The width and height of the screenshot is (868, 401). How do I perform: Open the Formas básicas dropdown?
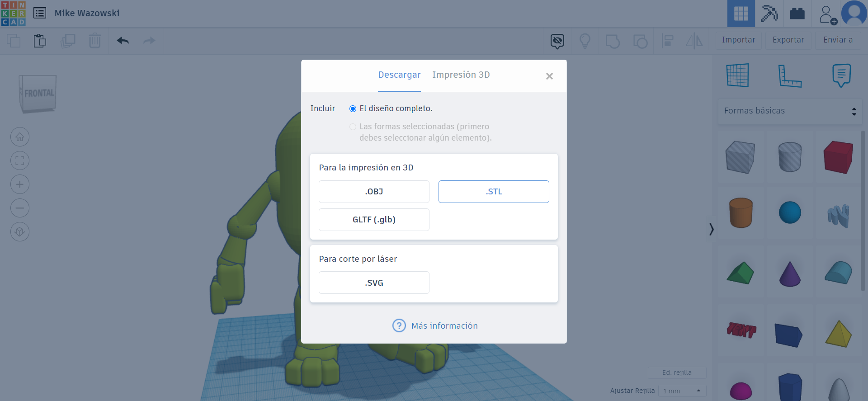point(790,111)
